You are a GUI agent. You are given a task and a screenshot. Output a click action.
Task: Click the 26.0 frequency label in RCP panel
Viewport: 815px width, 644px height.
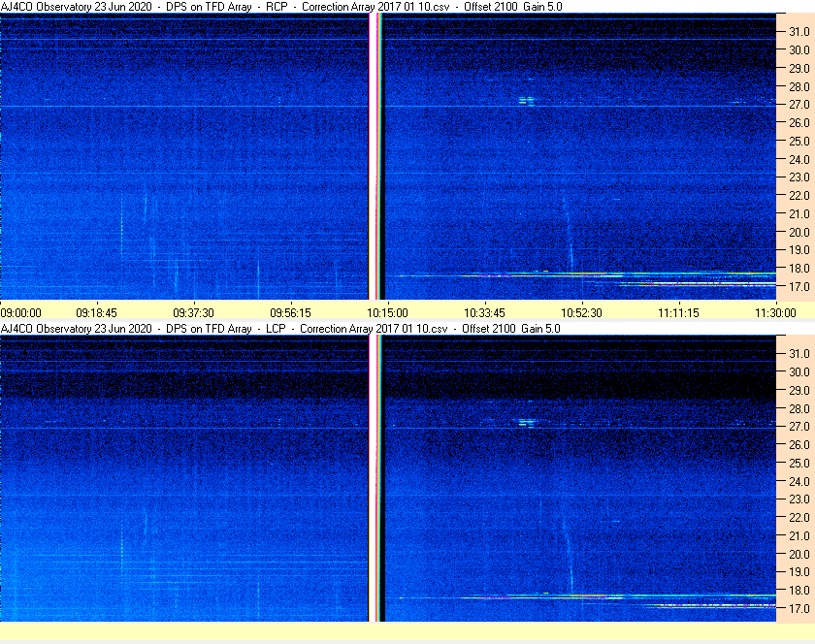click(x=799, y=122)
